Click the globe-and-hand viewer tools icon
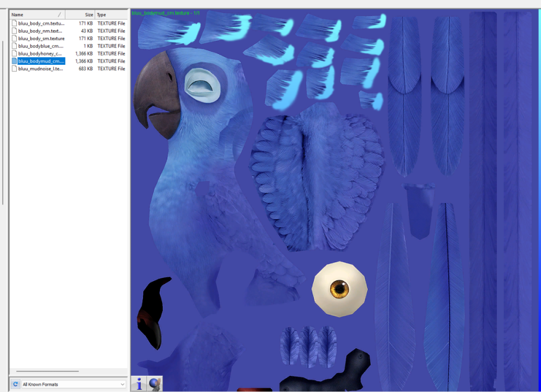The image size is (541, 392). 155,384
